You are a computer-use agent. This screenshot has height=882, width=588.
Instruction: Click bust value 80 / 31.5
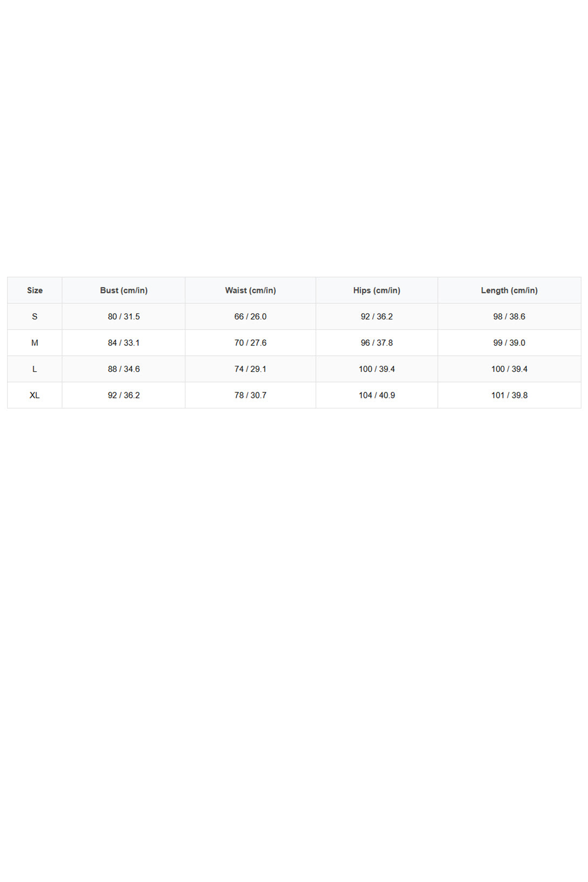124,317
